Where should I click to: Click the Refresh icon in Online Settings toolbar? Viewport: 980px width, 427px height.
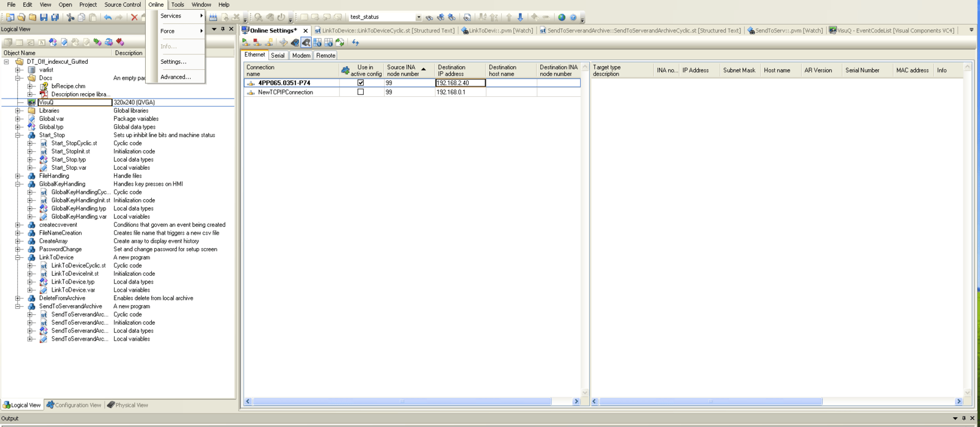(340, 42)
